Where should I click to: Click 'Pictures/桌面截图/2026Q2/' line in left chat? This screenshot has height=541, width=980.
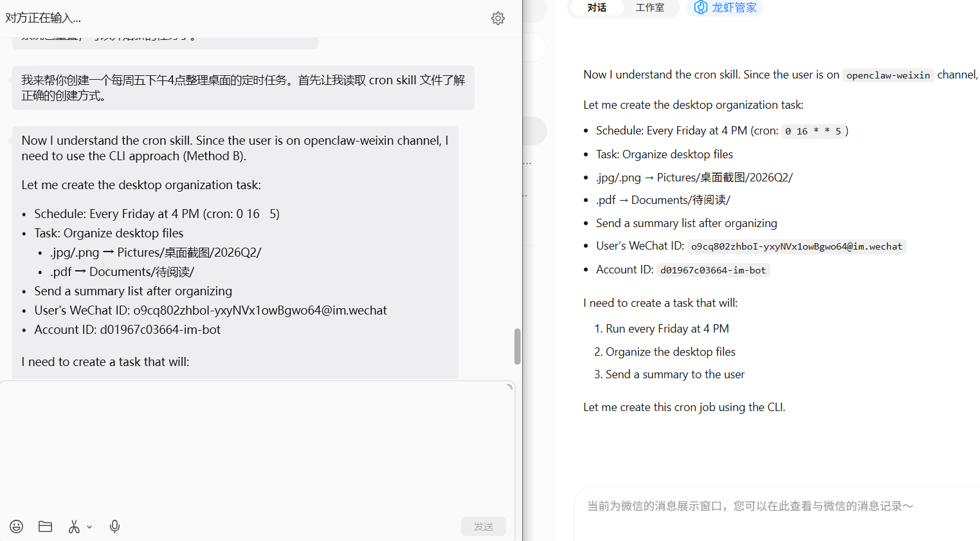(x=156, y=253)
